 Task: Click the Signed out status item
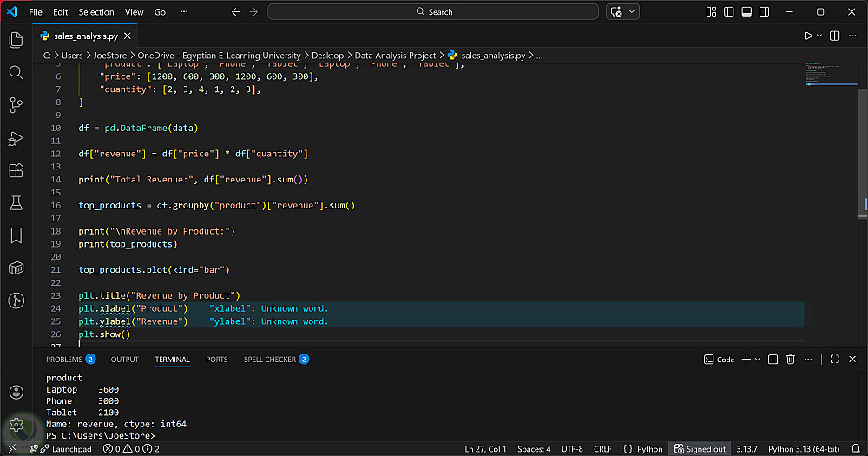700,449
